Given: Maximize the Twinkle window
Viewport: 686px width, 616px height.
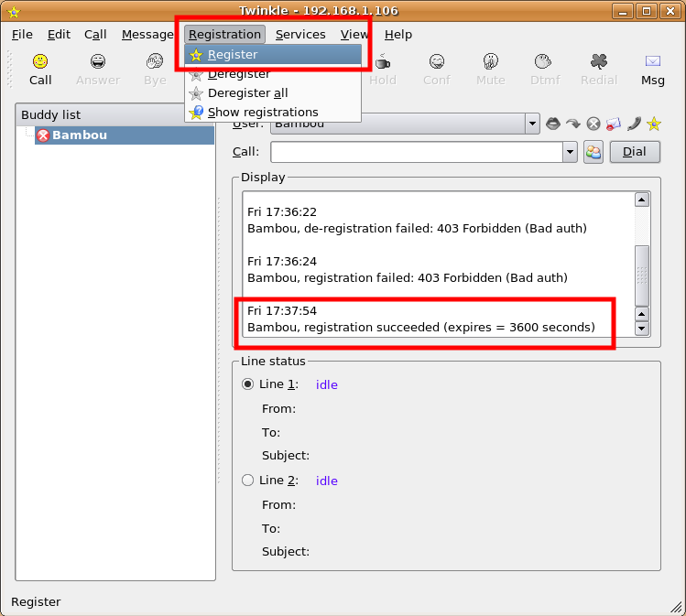Looking at the screenshot, I should pos(647,11).
